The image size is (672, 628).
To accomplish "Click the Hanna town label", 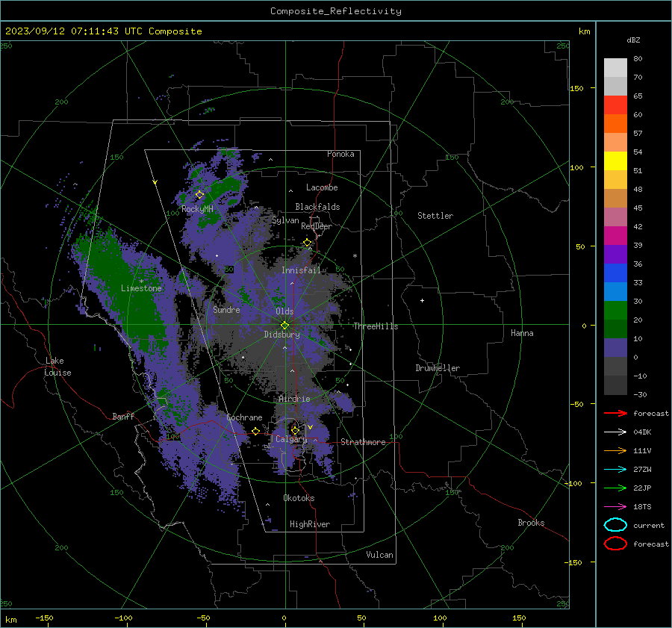I will (x=523, y=333).
